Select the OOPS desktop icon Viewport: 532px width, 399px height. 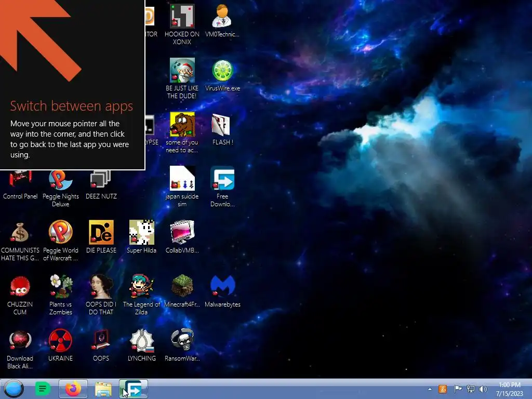coord(101,340)
